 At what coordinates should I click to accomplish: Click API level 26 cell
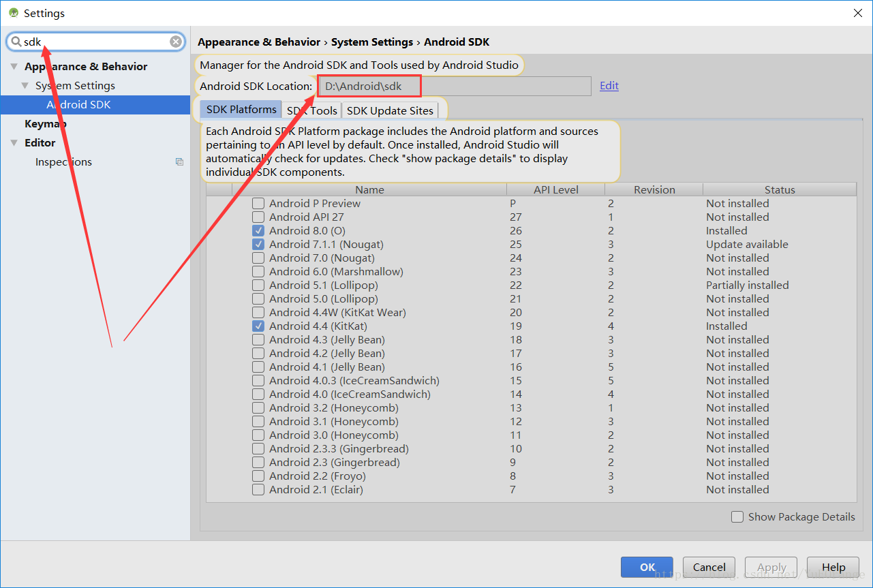click(516, 230)
